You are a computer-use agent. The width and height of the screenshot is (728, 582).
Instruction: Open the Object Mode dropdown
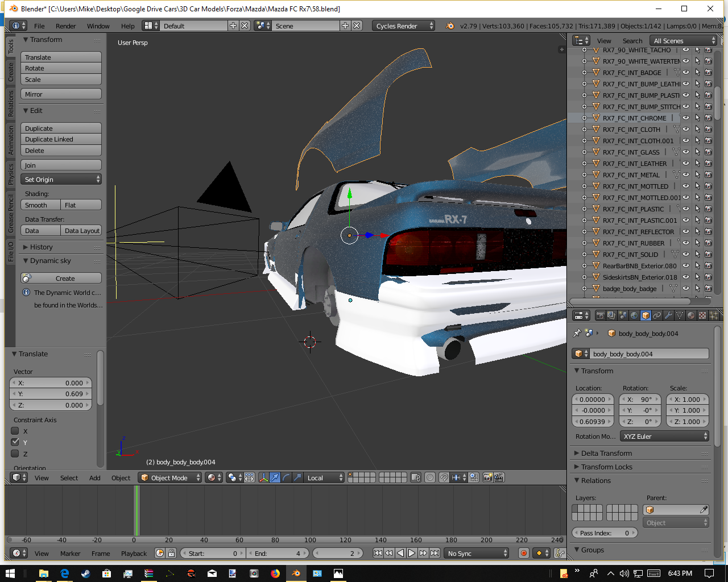pyautogui.click(x=170, y=477)
